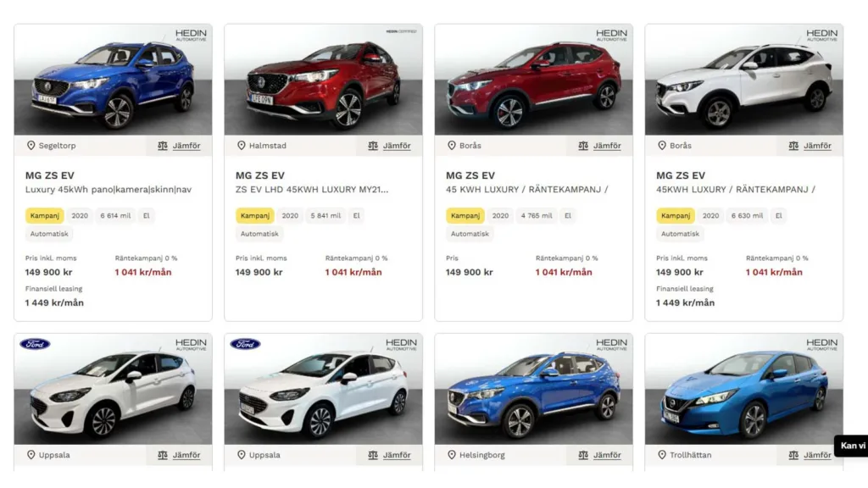Click the compare scale icon on Segeltorp card
Image resolution: width=868 pixels, height=488 pixels.
pos(162,146)
